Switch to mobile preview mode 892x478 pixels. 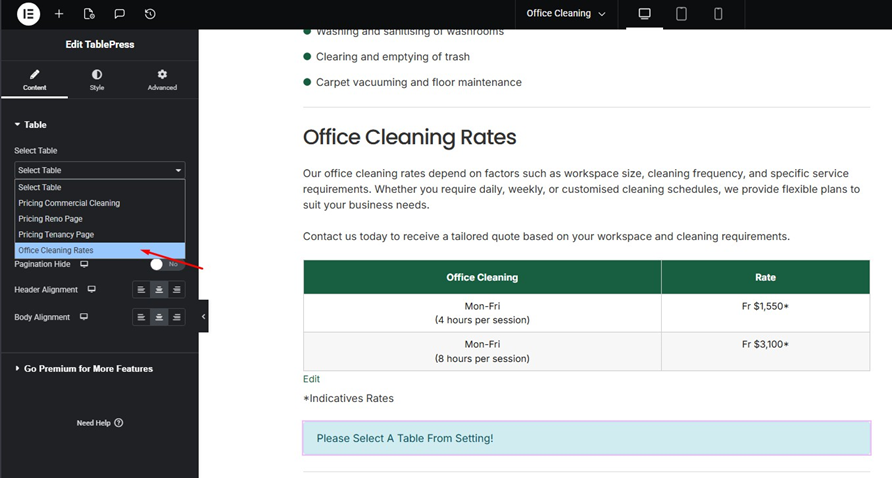click(718, 14)
